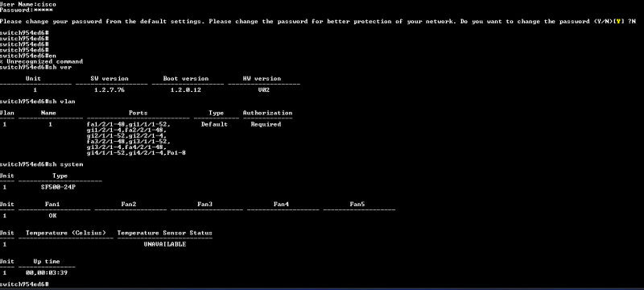644x290 pixels.
Task: Click the 'sh system' command line
Action: pyautogui.click(x=42, y=164)
